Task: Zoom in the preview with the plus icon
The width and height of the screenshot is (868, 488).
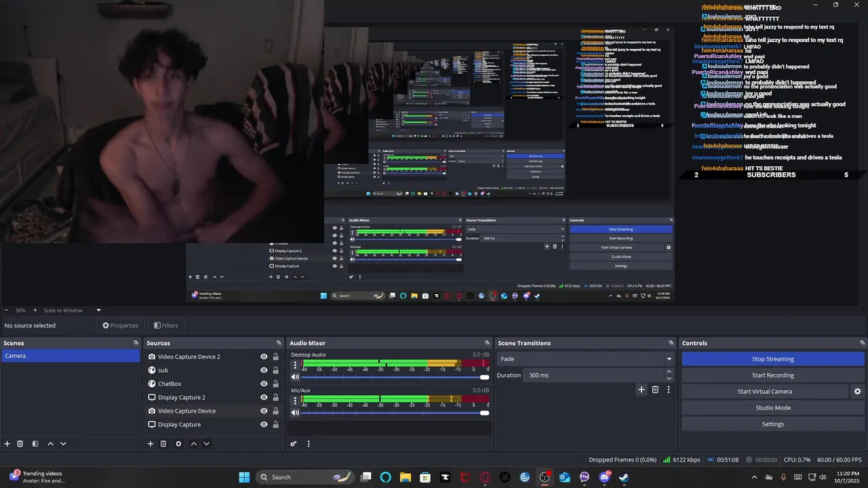Action: pyautogui.click(x=35, y=310)
